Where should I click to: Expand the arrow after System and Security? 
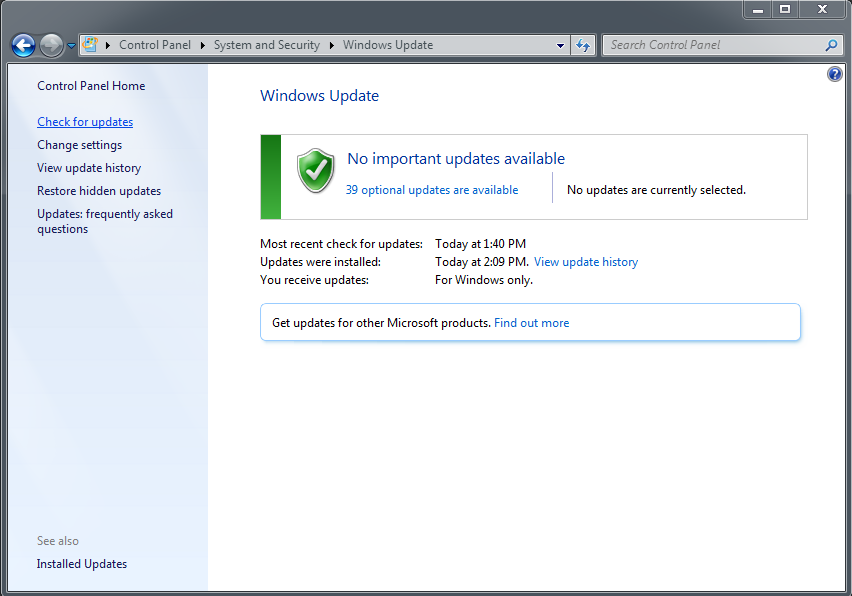pyautogui.click(x=331, y=45)
